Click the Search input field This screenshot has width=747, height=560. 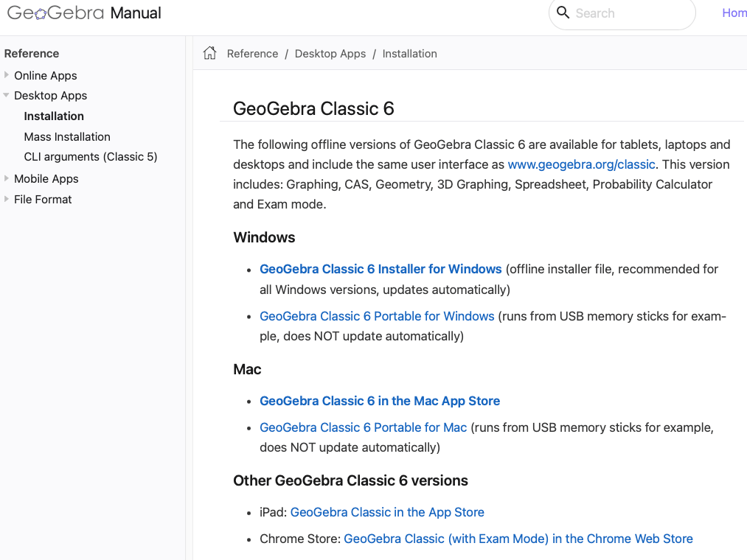pyautogui.click(x=627, y=13)
